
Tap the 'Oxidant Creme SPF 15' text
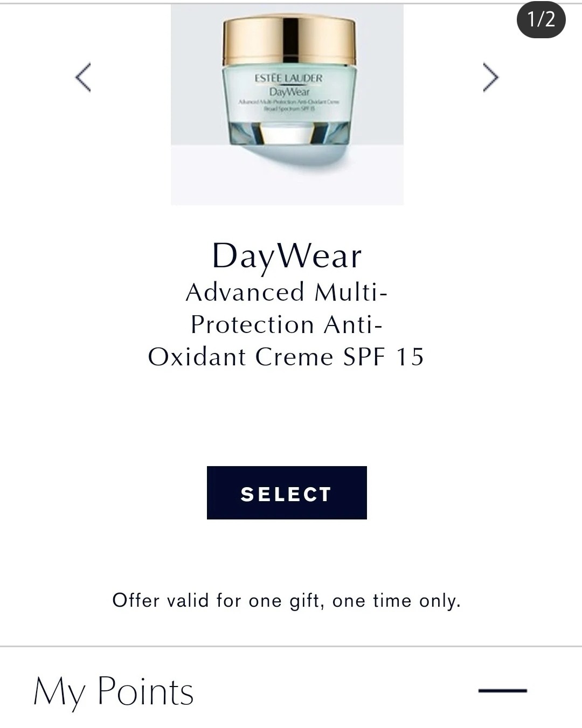pyautogui.click(x=286, y=357)
